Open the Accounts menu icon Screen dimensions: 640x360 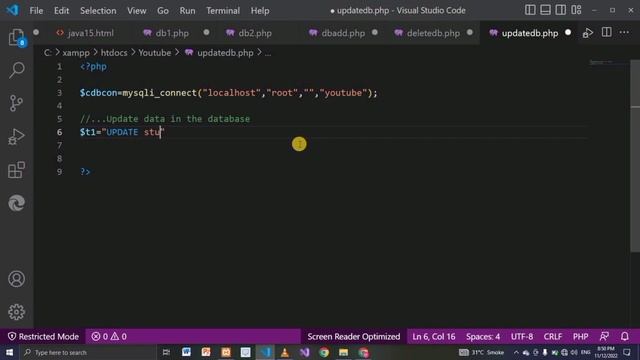pos(16,279)
